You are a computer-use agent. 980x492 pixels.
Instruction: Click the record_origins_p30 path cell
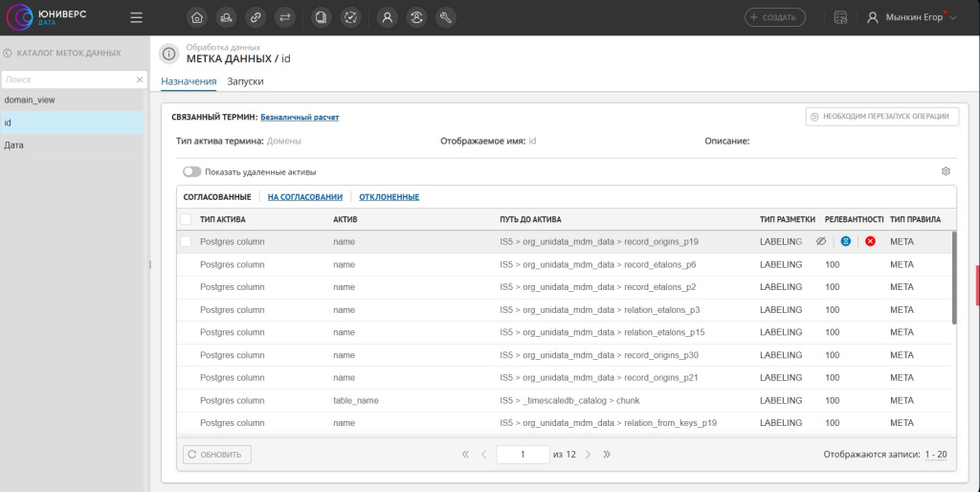(599, 355)
